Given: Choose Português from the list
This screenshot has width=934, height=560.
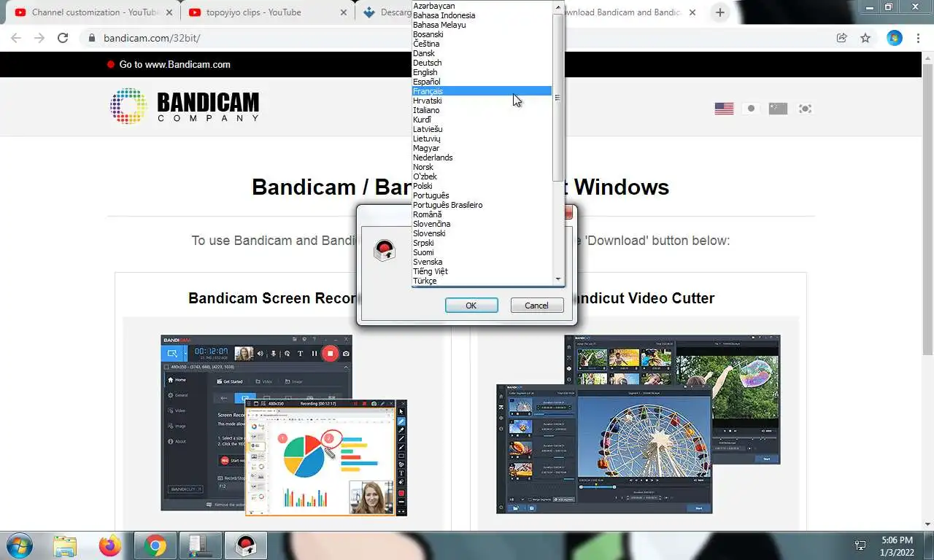Looking at the screenshot, I should 482,195.
